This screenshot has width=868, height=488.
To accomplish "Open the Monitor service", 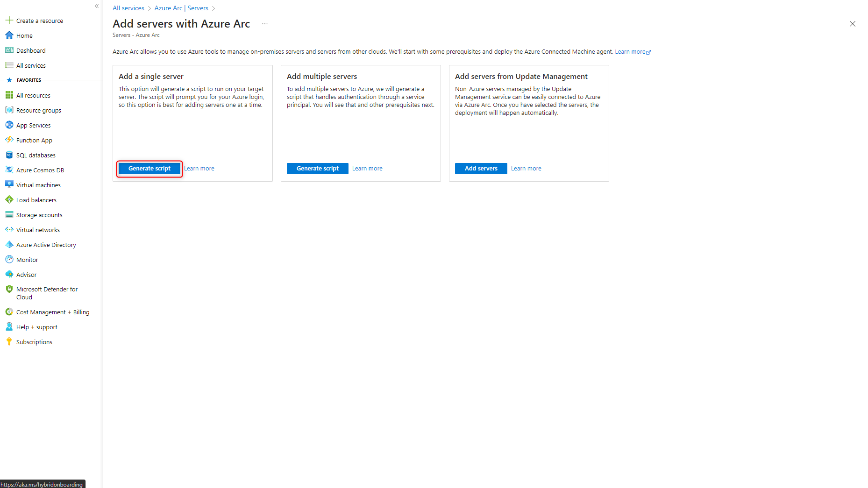I will pos(27,260).
